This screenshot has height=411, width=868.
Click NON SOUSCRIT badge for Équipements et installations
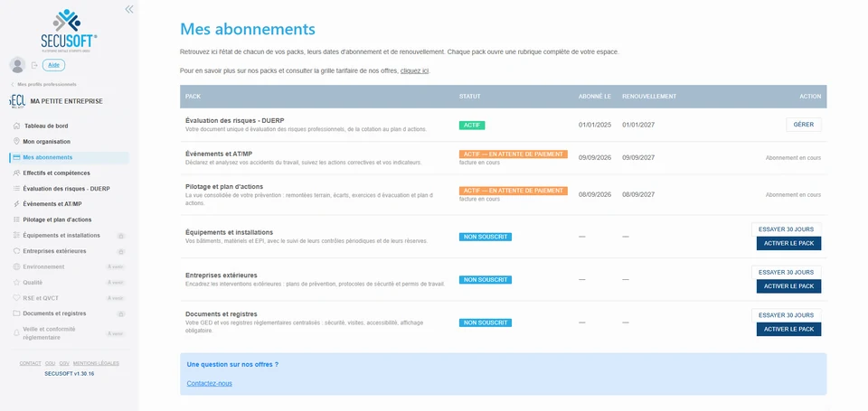[486, 237]
